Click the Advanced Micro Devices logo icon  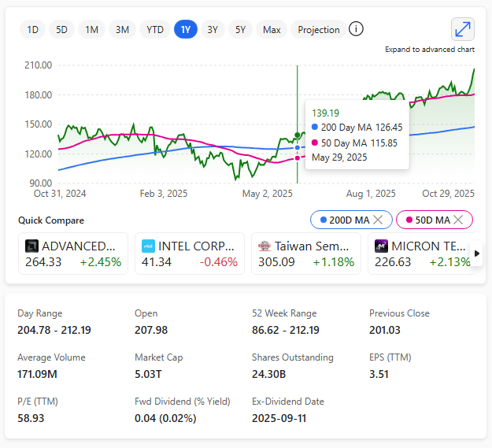click(32, 246)
